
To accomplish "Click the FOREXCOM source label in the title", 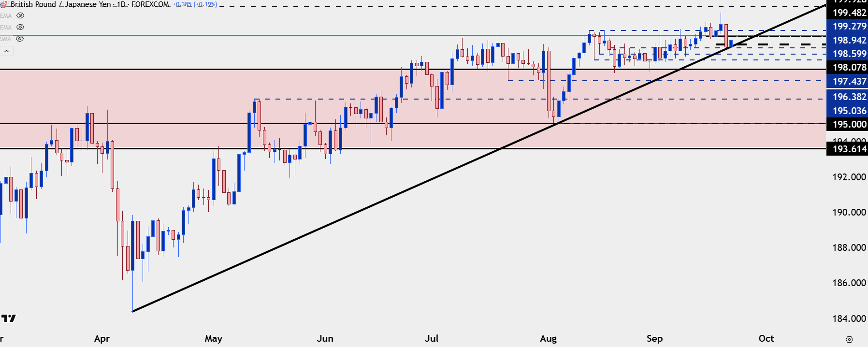I will pos(150,4).
